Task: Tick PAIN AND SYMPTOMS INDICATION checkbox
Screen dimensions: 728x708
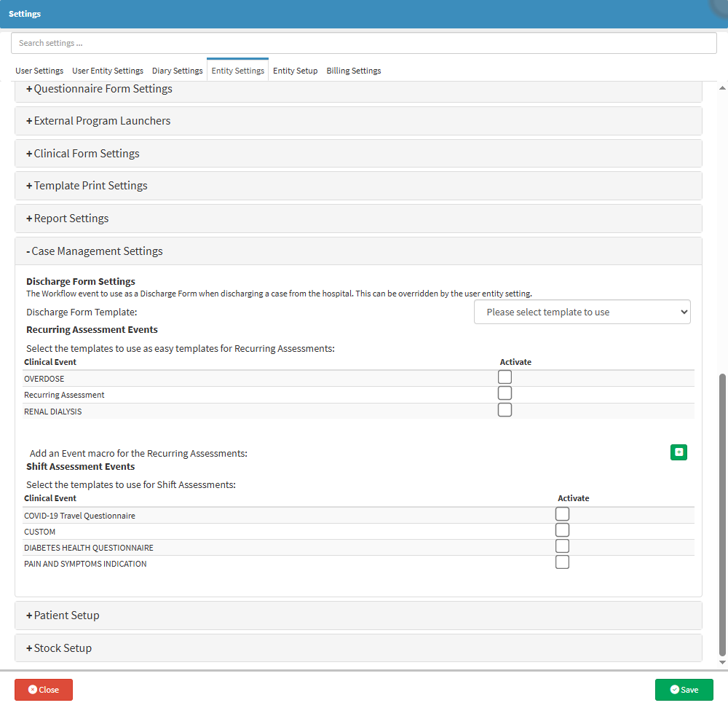Action: coord(562,562)
